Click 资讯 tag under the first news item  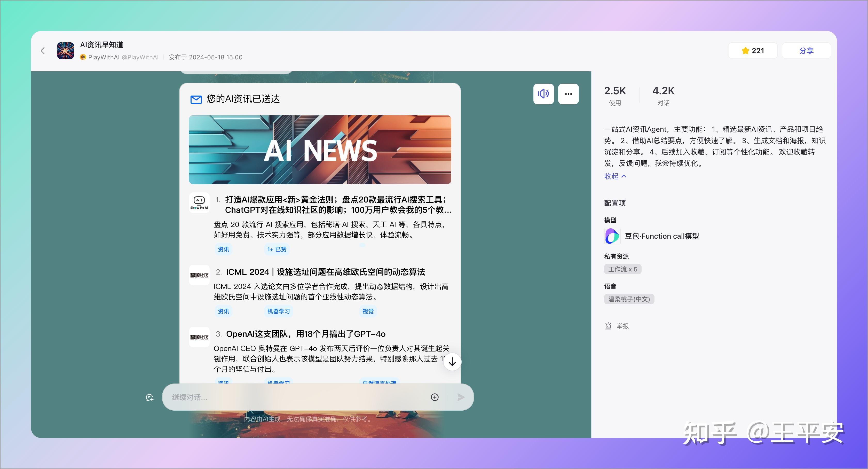point(223,249)
